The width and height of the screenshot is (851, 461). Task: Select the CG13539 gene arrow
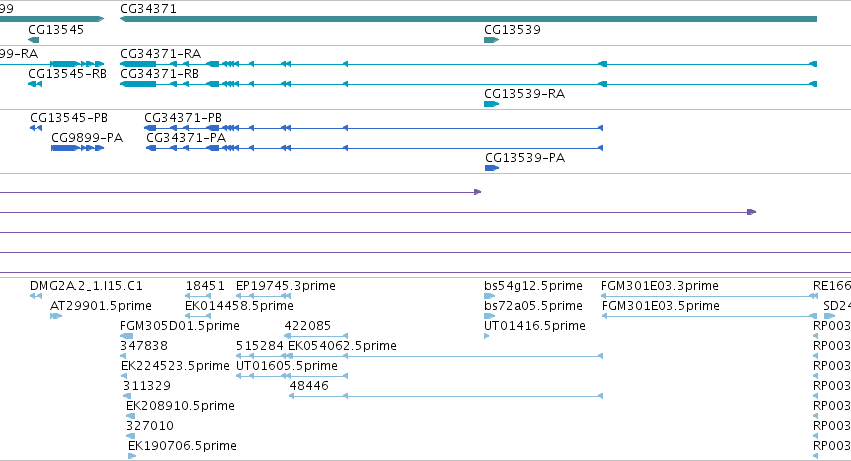[x=491, y=40]
